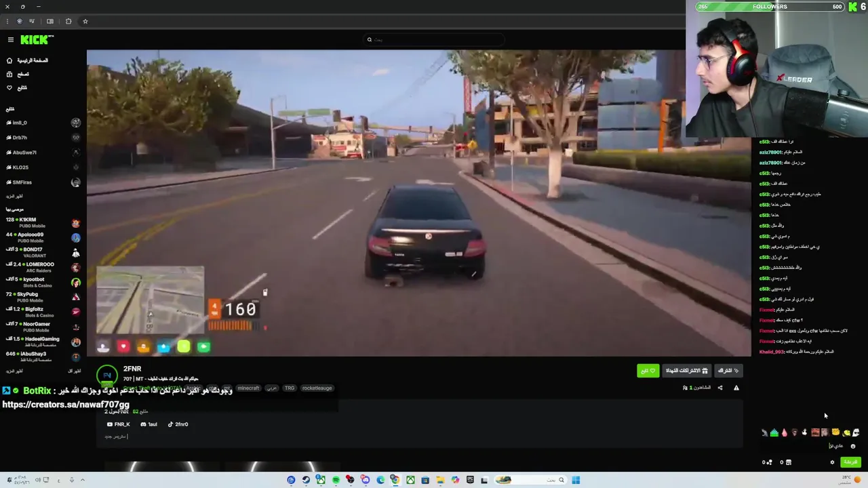Screen dimensions: 868x488
Task: Click the green chat send button
Action: [x=850, y=462]
